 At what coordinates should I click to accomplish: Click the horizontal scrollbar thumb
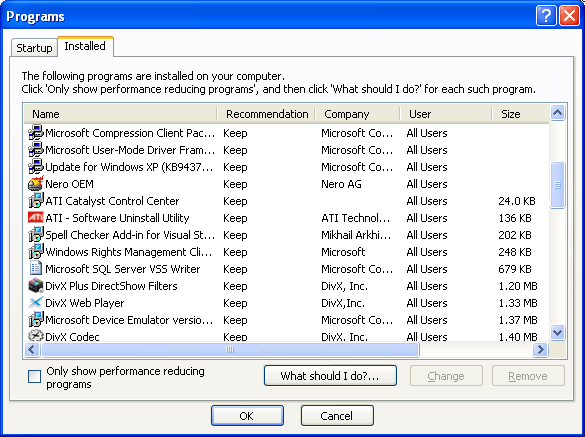pyautogui.click(x=230, y=350)
